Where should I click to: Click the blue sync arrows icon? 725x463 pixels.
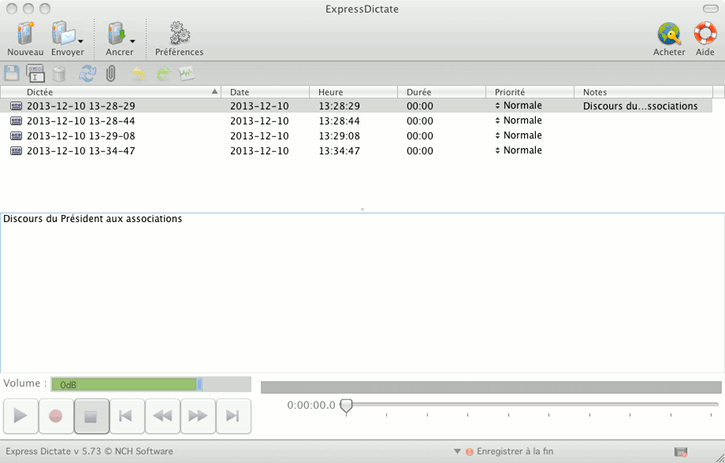[87, 73]
